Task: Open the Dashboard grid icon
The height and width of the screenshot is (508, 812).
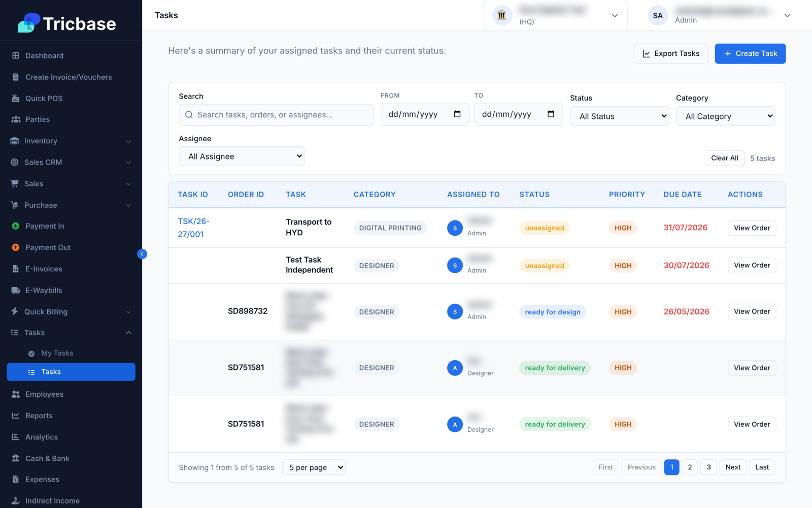Action: pos(16,55)
